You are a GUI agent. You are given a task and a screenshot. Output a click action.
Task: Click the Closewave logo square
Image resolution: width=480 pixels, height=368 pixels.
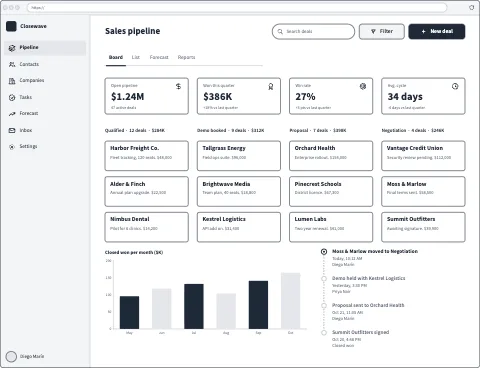[11, 26]
